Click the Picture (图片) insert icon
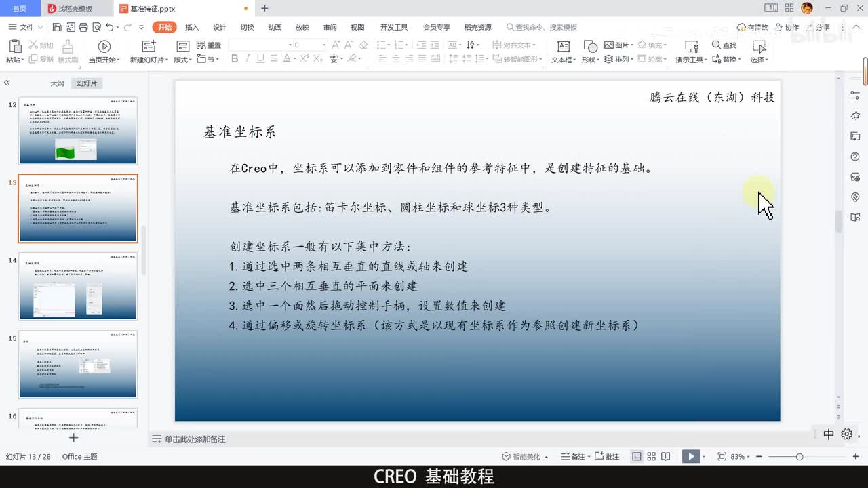Screen dimensions: 868x488 point(609,45)
